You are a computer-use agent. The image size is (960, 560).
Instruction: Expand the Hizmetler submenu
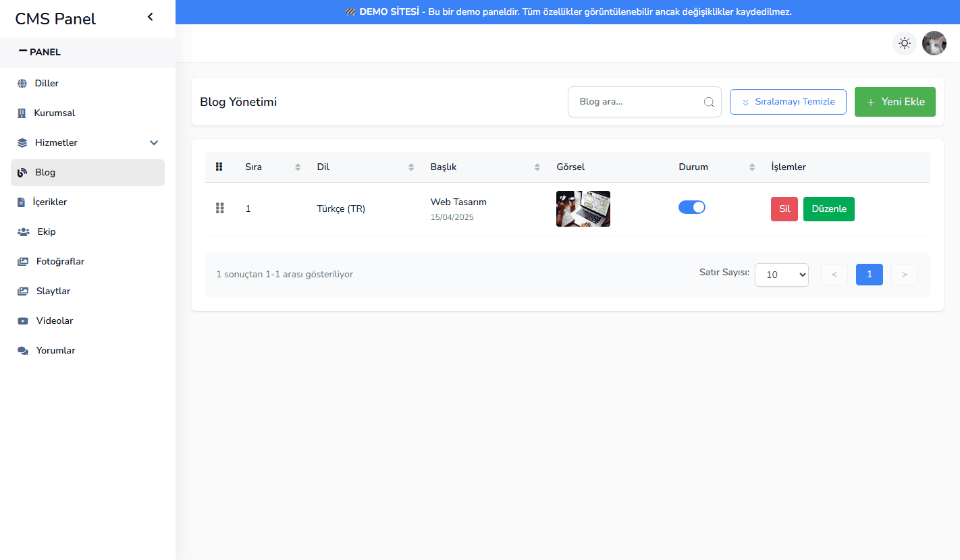pyautogui.click(x=154, y=142)
